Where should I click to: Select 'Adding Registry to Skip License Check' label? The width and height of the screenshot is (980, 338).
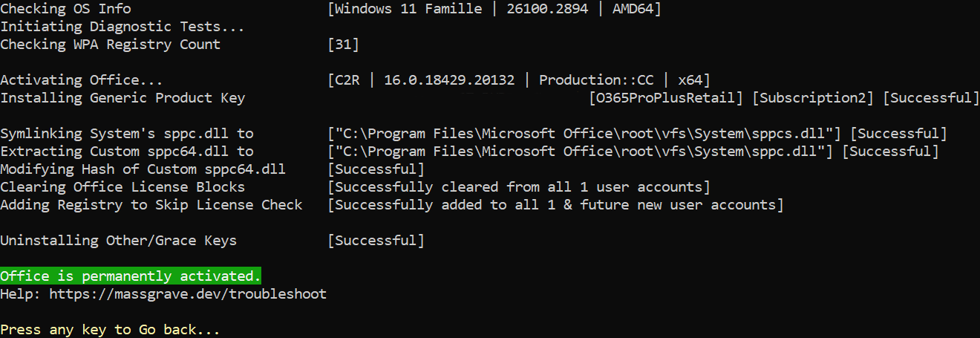151,205
